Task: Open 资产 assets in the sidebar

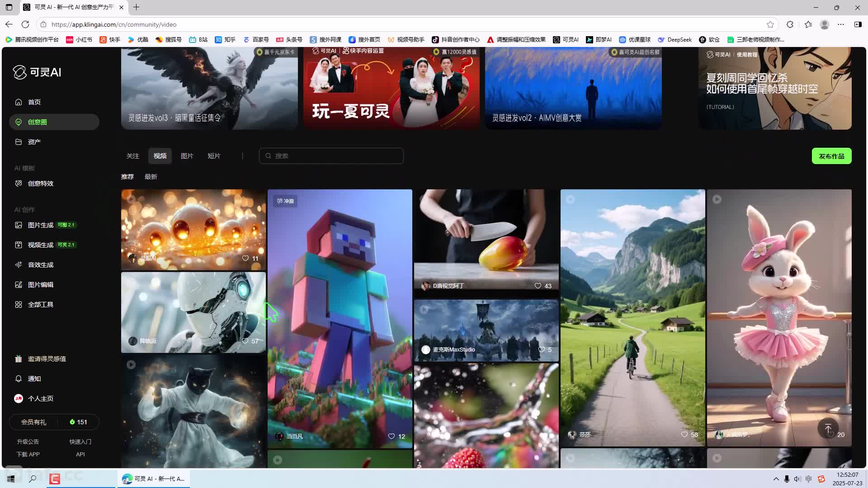Action: click(34, 142)
